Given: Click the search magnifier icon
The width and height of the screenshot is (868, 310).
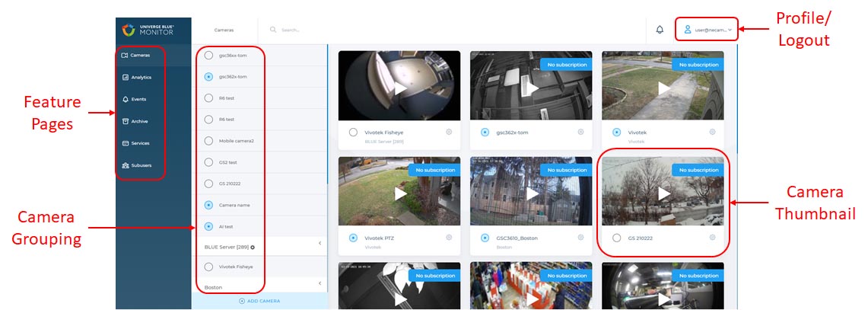Looking at the screenshot, I should [273, 30].
